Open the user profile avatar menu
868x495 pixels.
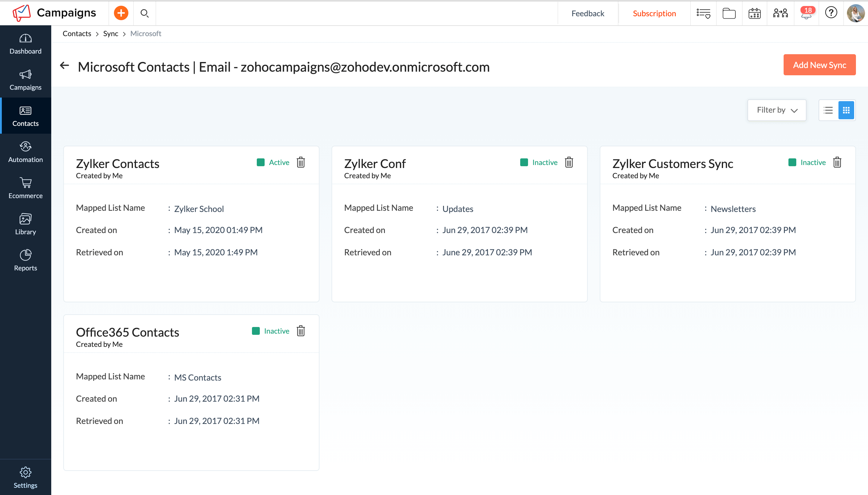[x=855, y=13]
